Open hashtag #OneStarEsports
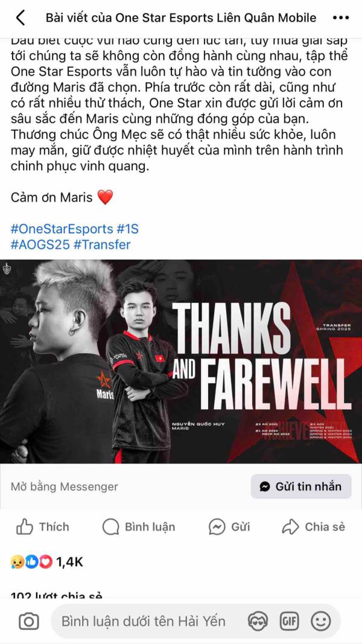Viewport: 362px width, 644px height. pos(62,229)
